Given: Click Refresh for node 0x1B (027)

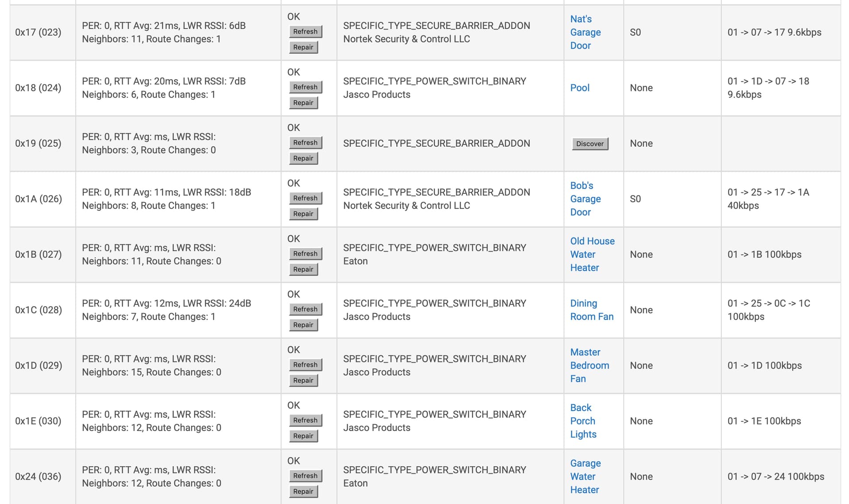Looking at the screenshot, I should point(305,253).
